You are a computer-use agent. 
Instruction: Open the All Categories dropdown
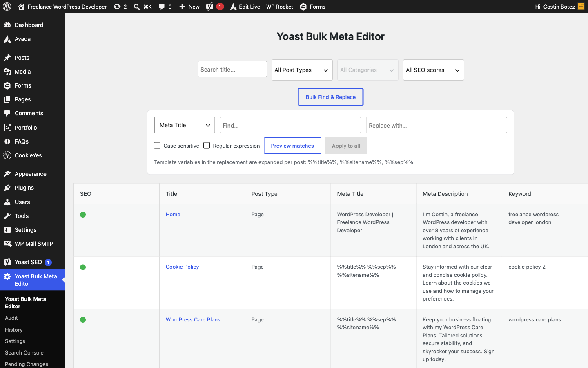[368, 70]
